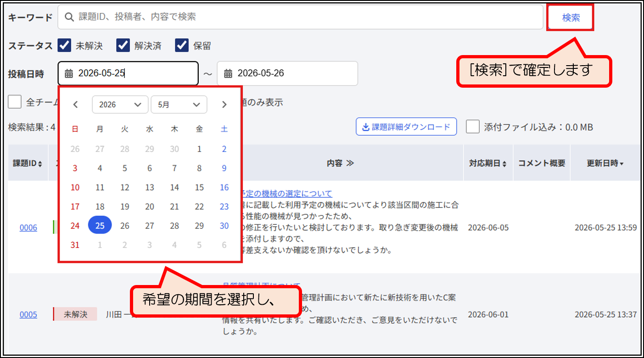This screenshot has width=644, height=358.
Task: Pick day 7 in the calendar
Action: [174, 168]
